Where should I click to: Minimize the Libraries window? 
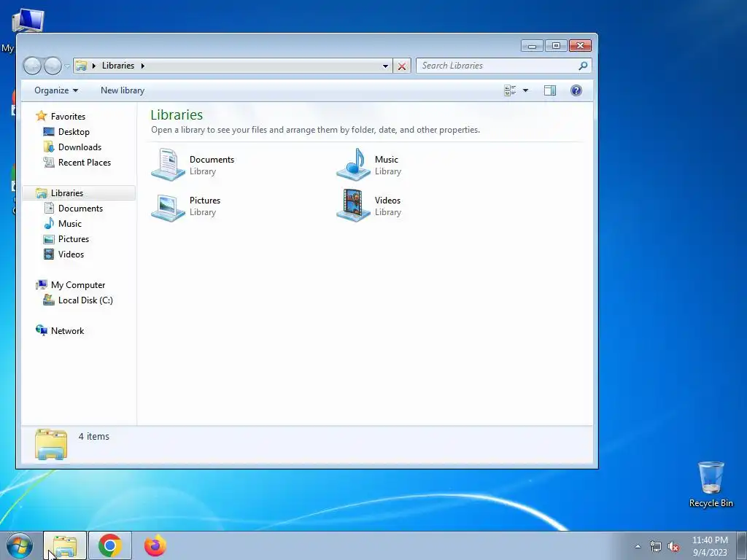click(532, 46)
